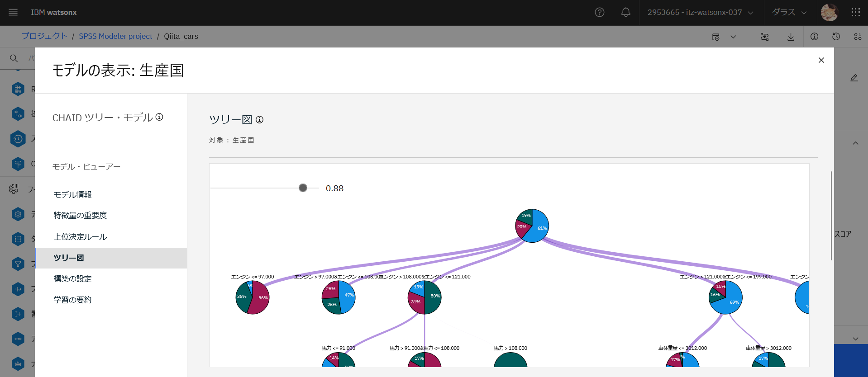This screenshot has width=868, height=377.
Task: Click the palette category hand-gear icon
Action: click(x=14, y=189)
